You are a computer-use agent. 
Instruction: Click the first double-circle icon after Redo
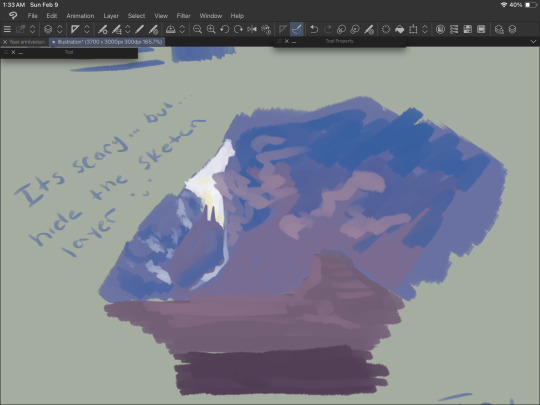(341, 29)
